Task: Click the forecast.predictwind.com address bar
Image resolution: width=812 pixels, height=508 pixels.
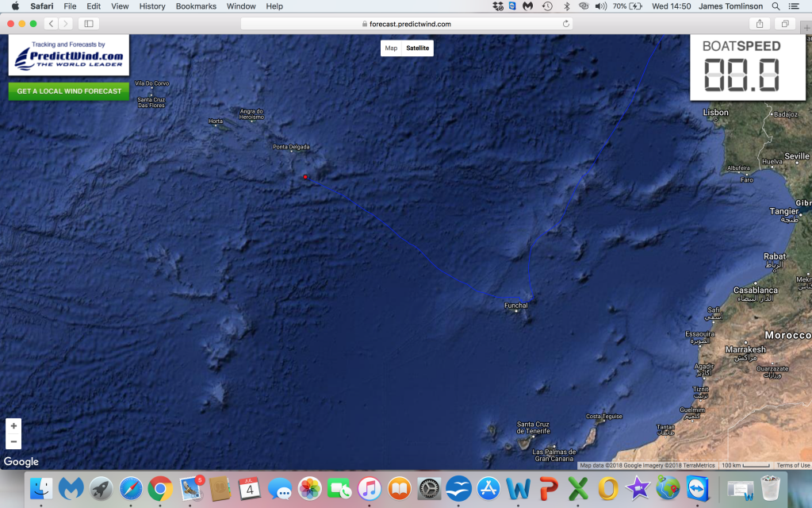Action: click(407, 24)
